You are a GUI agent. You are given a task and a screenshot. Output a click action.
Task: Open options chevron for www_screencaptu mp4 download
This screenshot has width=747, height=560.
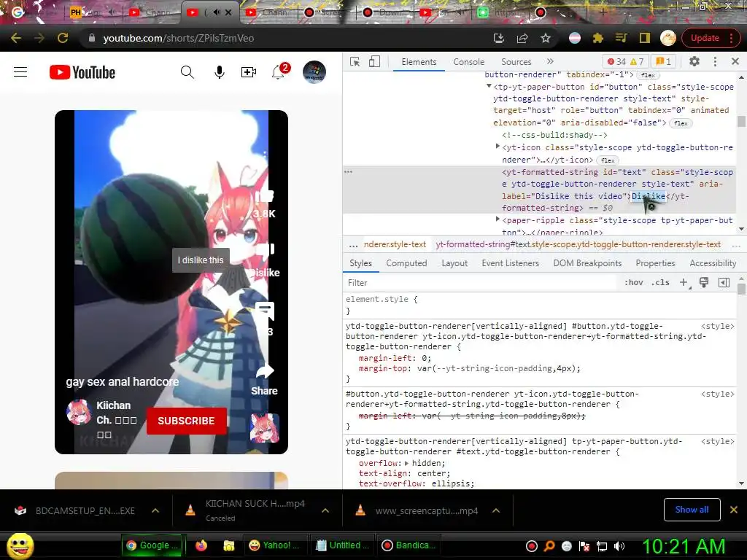point(496,510)
